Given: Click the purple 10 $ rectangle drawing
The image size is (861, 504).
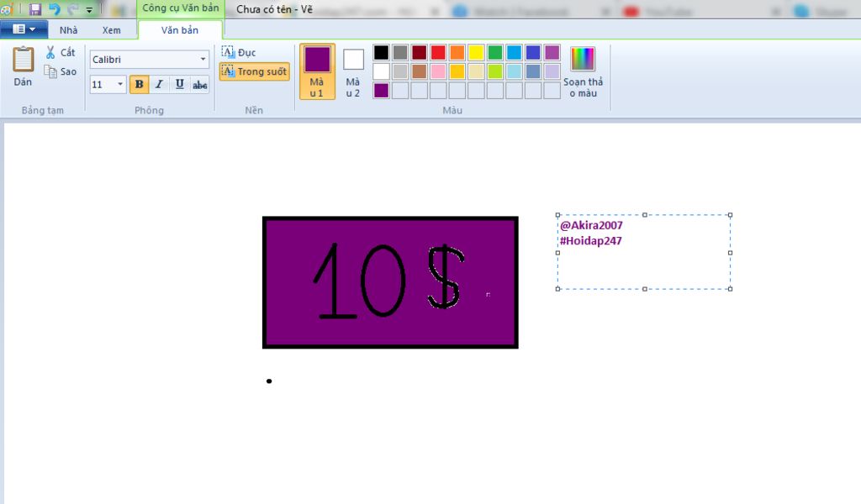Looking at the screenshot, I should pos(390,282).
